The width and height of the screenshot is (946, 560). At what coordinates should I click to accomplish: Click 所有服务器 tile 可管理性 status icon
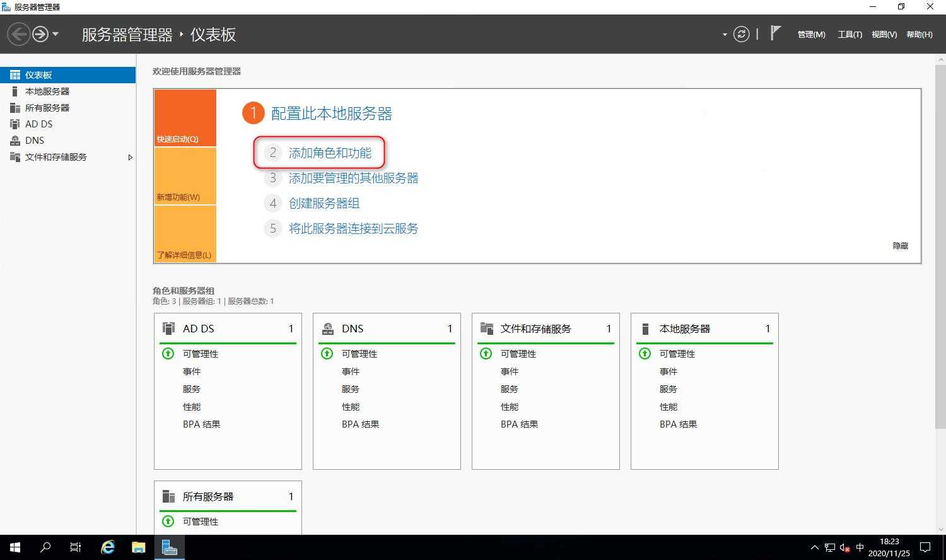point(168,522)
